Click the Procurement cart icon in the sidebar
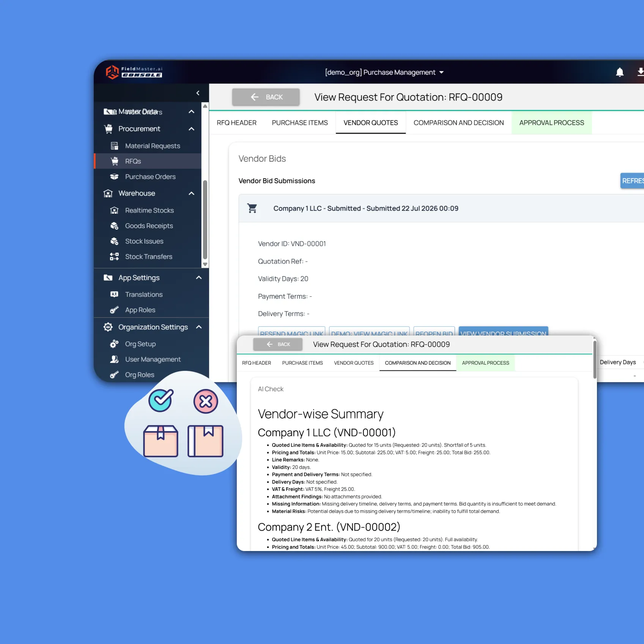644x644 pixels. [x=109, y=129]
